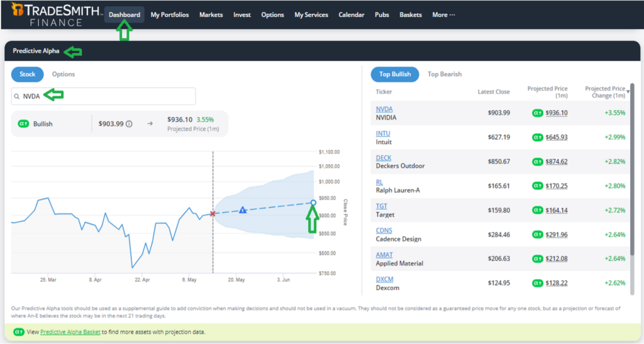Open My Portfolios in navigation bar
The image size is (644, 344).
(x=170, y=14)
